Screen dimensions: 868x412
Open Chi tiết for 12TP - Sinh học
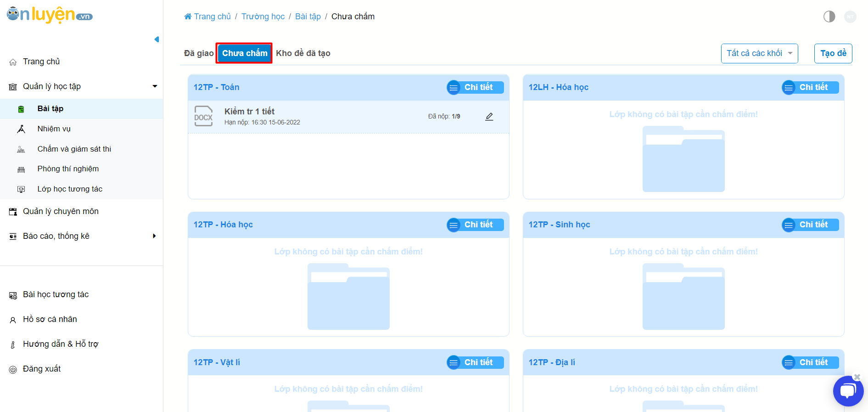click(x=810, y=225)
